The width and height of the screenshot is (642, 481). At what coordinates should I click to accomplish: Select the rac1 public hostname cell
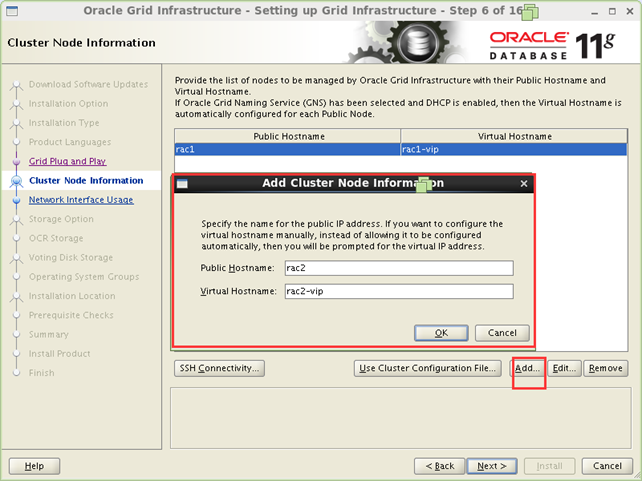pos(287,149)
